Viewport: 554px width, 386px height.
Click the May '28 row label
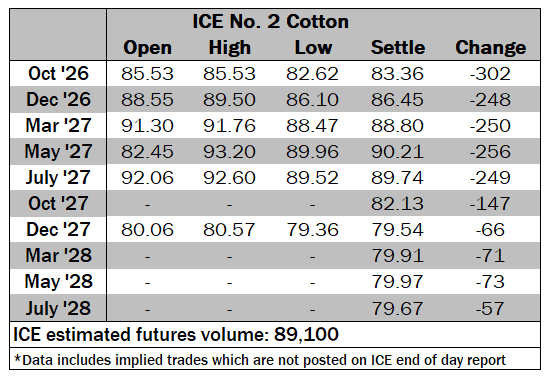58,282
